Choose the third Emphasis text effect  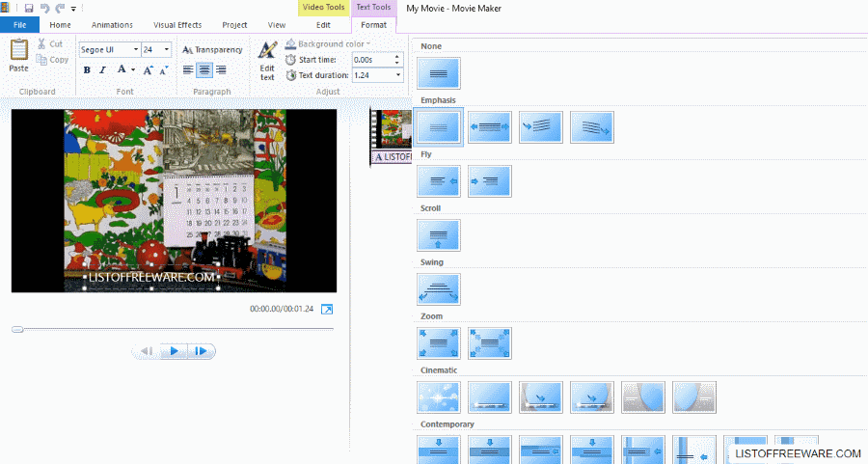[541, 126]
